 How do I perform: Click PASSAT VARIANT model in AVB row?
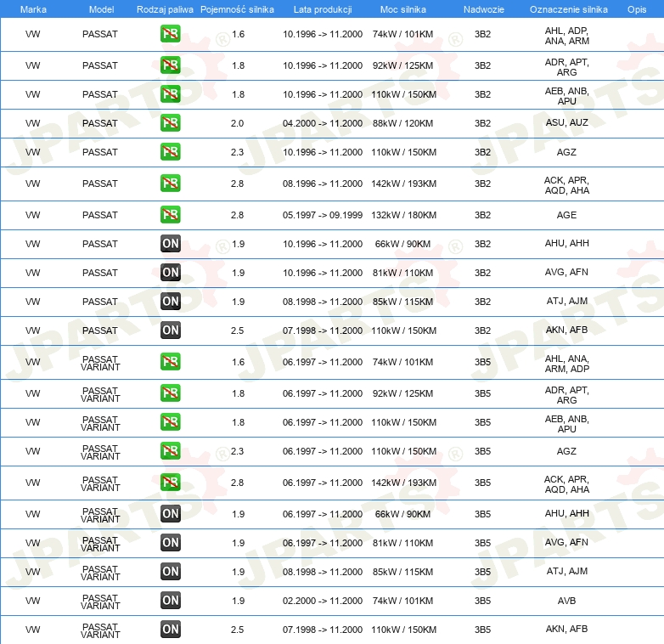coord(100,602)
